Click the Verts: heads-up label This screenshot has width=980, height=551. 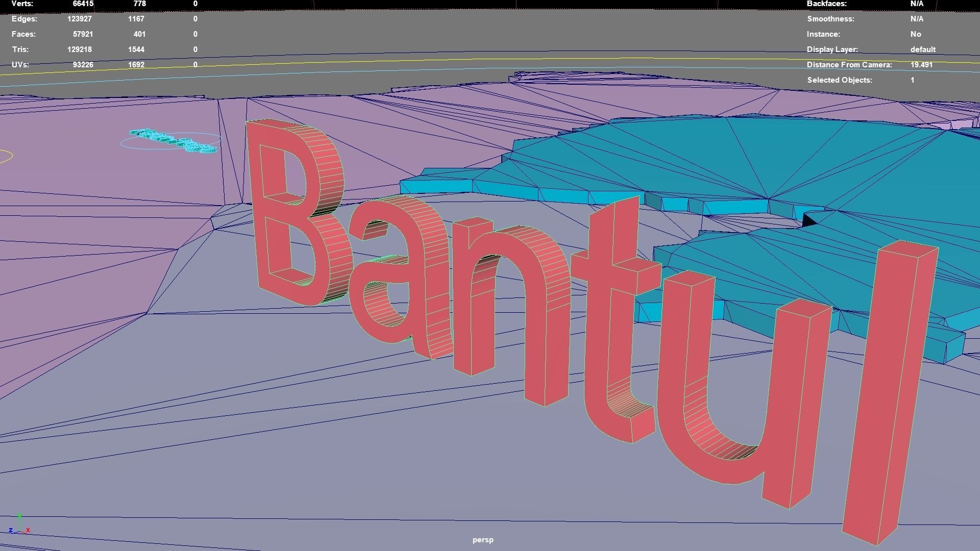click(22, 4)
